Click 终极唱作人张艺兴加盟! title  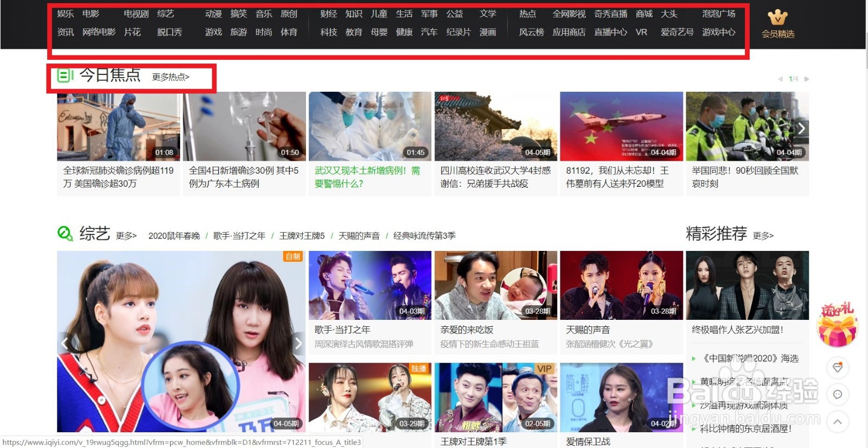pos(737,330)
